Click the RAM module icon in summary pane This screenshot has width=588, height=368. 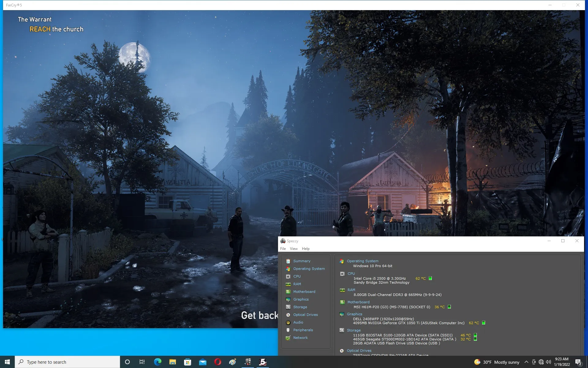point(342,290)
